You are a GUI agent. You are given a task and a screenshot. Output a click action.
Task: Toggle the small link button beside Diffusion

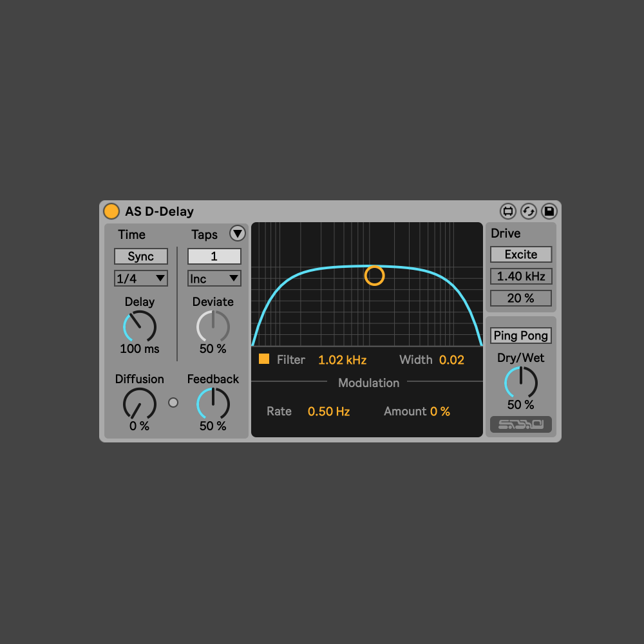coord(173,402)
